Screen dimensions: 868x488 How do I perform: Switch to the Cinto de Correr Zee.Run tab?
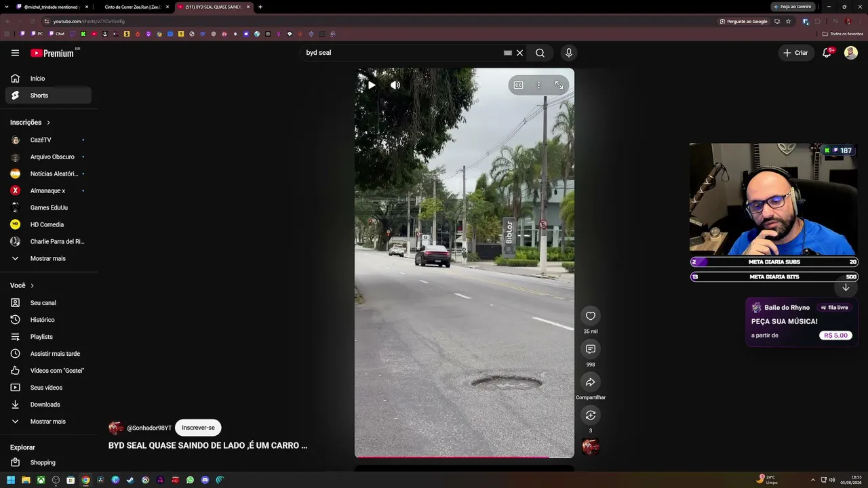click(132, 7)
